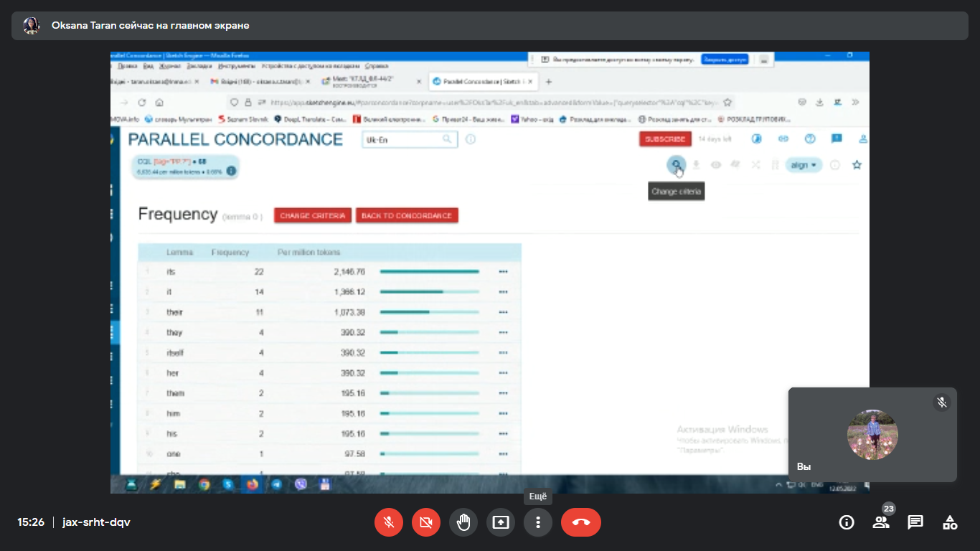Image resolution: width=980 pixels, height=551 pixels.
Task: Open Chrome from shared-screen taskbar
Action: point(204,484)
